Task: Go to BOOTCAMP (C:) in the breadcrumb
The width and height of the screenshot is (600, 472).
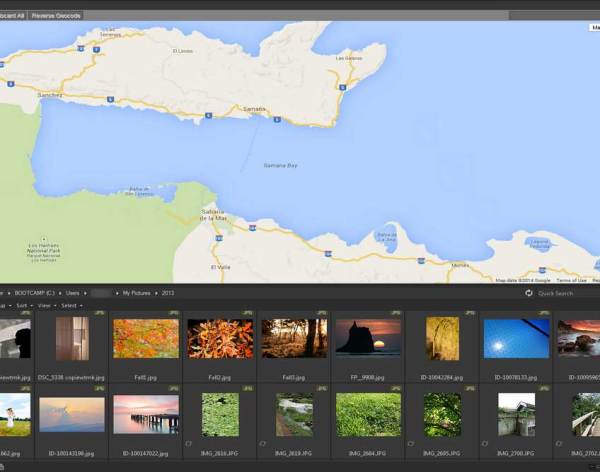Action: coord(34,293)
